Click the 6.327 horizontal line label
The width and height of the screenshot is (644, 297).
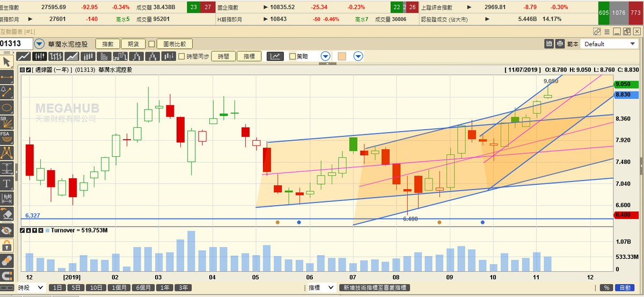(32, 215)
